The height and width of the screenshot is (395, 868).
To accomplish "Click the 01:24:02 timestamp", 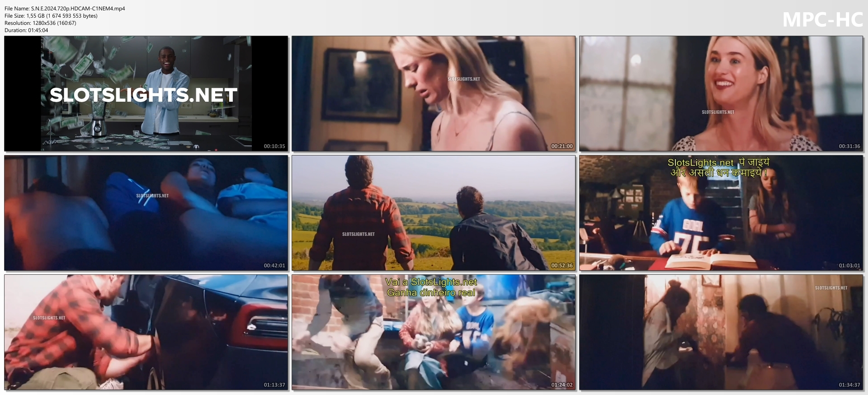I will point(562,385).
